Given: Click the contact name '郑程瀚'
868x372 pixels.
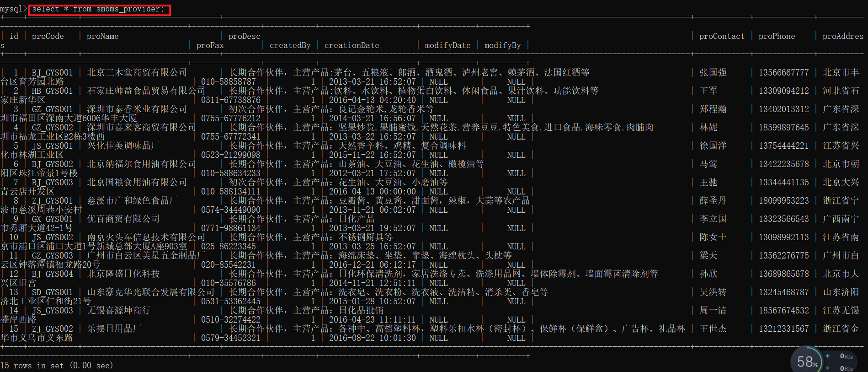Looking at the screenshot, I should coord(713,109).
